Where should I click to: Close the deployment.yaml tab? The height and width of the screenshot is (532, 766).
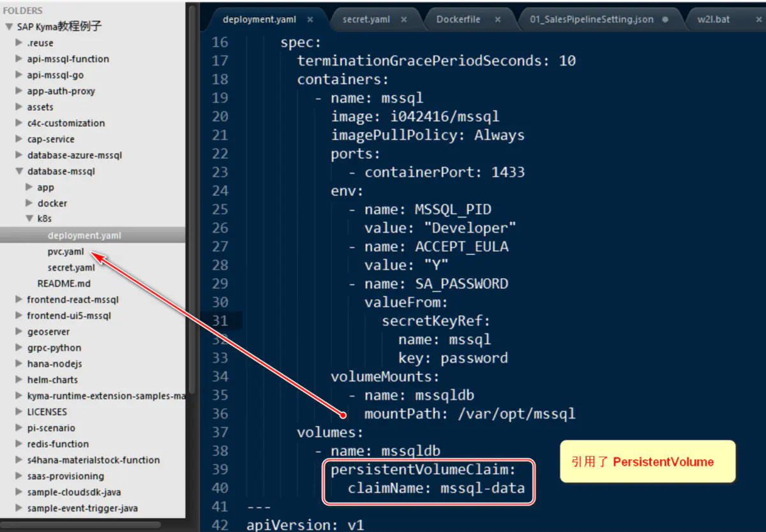pyautogui.click(x=310, y=19)
